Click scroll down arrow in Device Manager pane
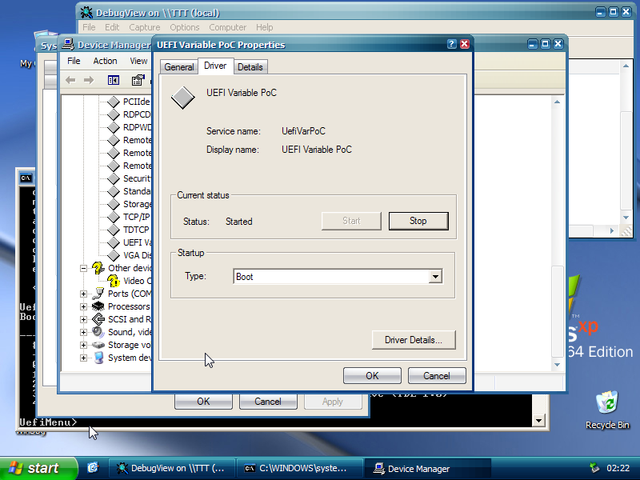This screenshot has height=480, width=640. click(x=557, y=364)
